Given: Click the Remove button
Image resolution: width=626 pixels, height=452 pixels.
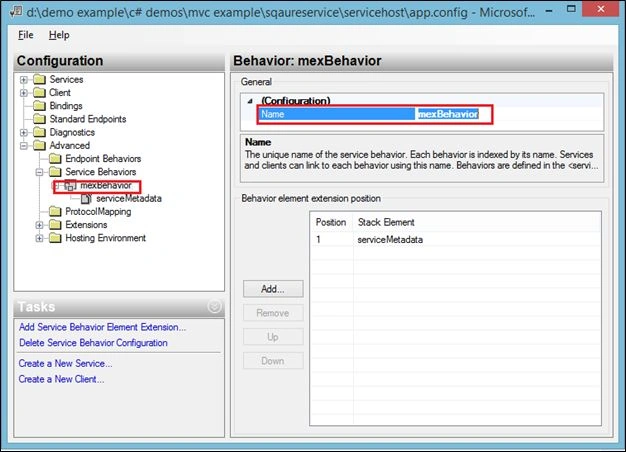Looking at the screenshot, I should pyautogui.click(x=273, y=313).
